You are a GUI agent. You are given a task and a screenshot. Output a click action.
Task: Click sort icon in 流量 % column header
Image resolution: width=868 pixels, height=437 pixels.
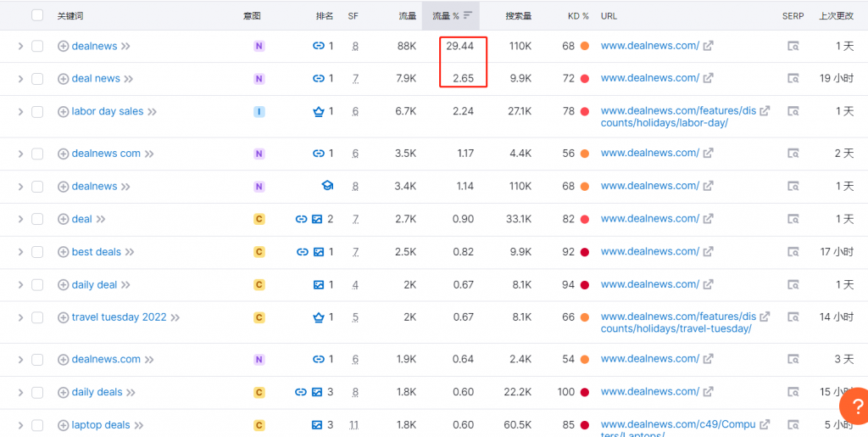(468, 15)
